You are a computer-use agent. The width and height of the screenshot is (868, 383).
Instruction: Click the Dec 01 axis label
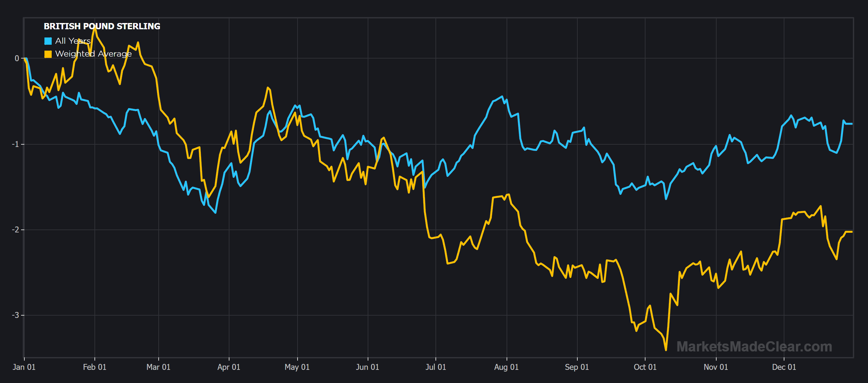(x=784, y=367)
